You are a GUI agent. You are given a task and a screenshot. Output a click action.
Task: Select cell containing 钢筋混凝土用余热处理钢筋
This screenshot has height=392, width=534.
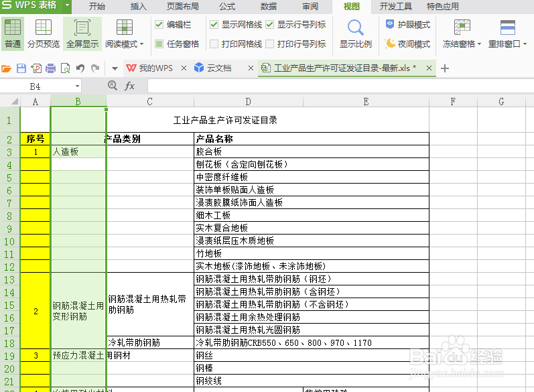tap(312, 317)
